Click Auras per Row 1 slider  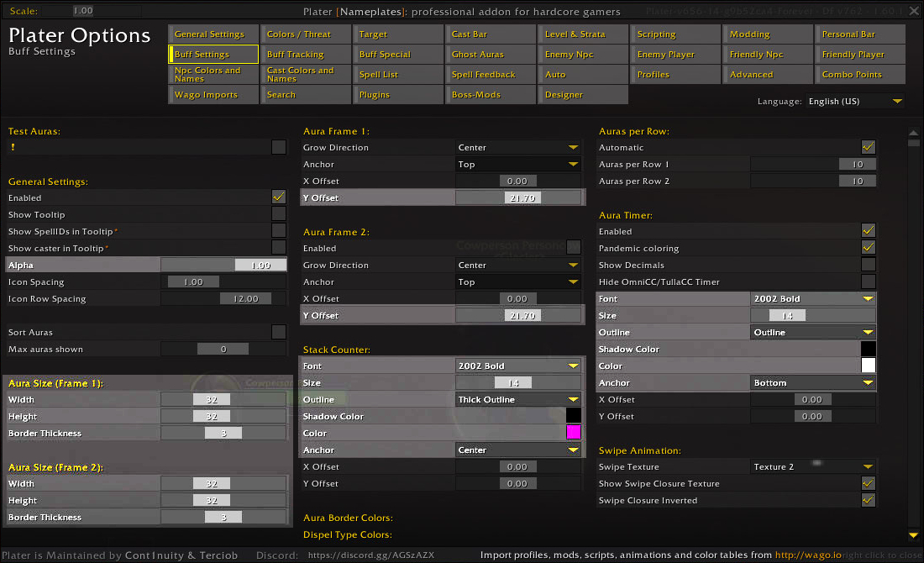[x=813, y=164]
